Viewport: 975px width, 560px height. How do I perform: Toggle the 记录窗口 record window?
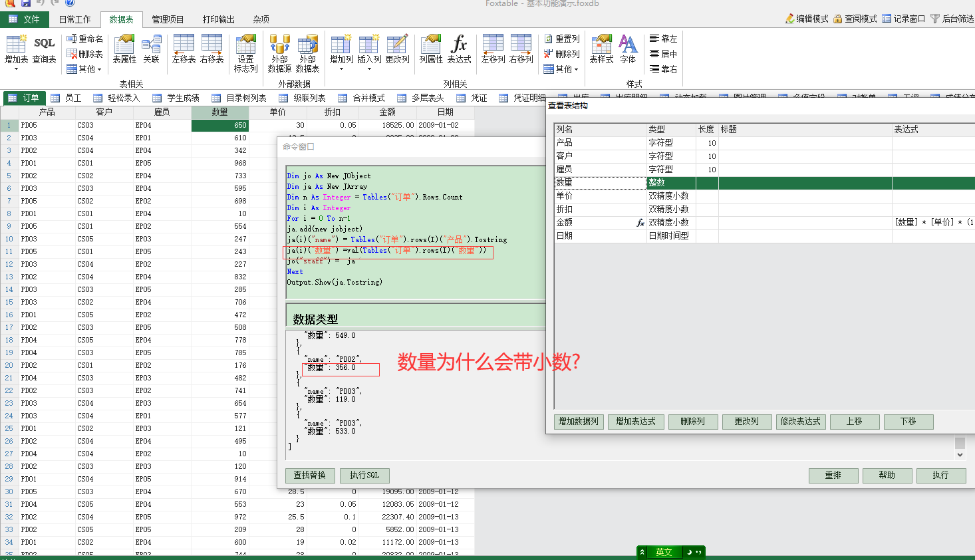point(903,19)
